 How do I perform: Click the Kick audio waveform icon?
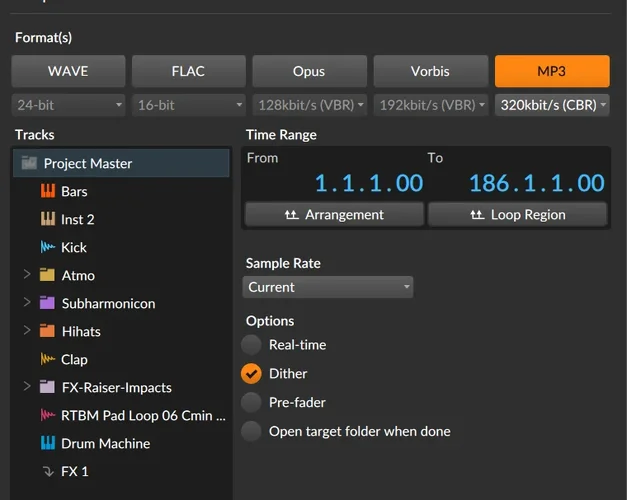(48, 247)
